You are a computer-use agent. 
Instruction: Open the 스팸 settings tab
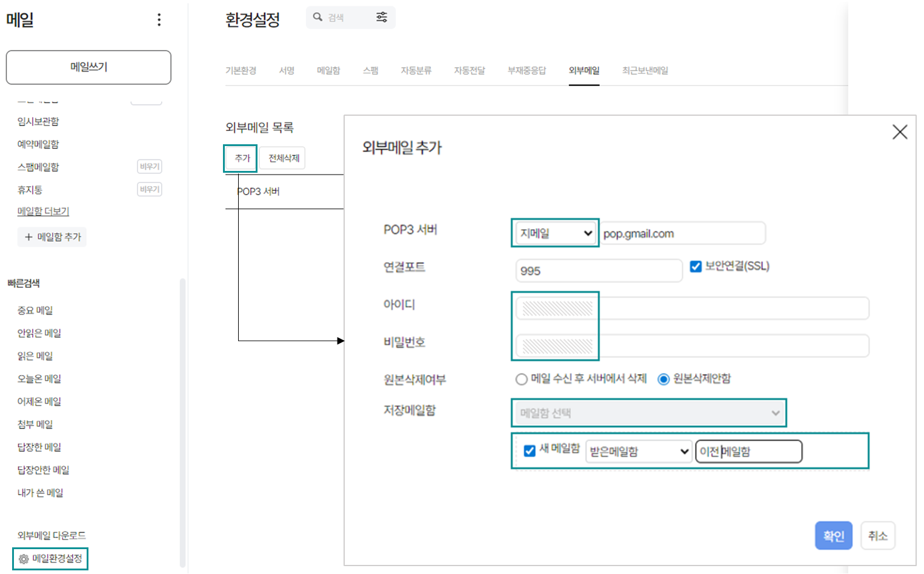click(370, 70)
